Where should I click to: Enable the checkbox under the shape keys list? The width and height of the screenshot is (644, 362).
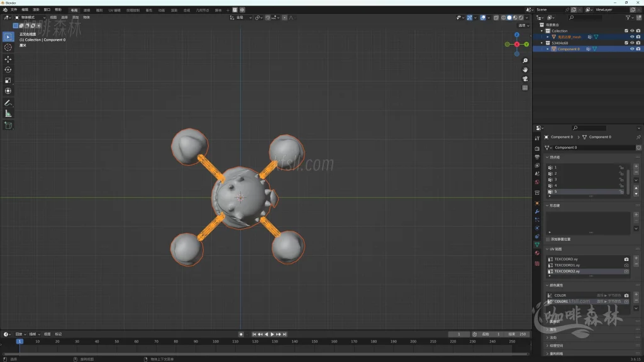pos(548,239)
